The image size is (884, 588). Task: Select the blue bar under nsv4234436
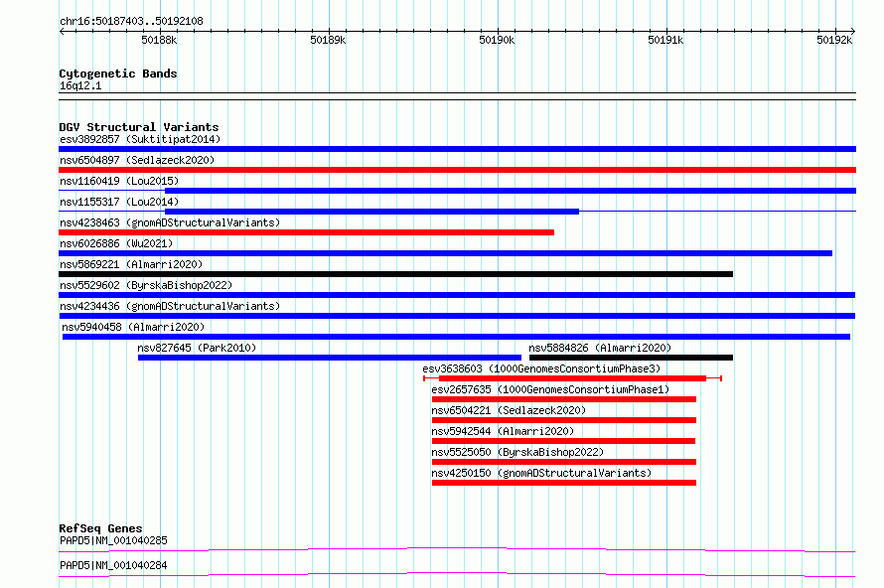click(x=457, y=316)
